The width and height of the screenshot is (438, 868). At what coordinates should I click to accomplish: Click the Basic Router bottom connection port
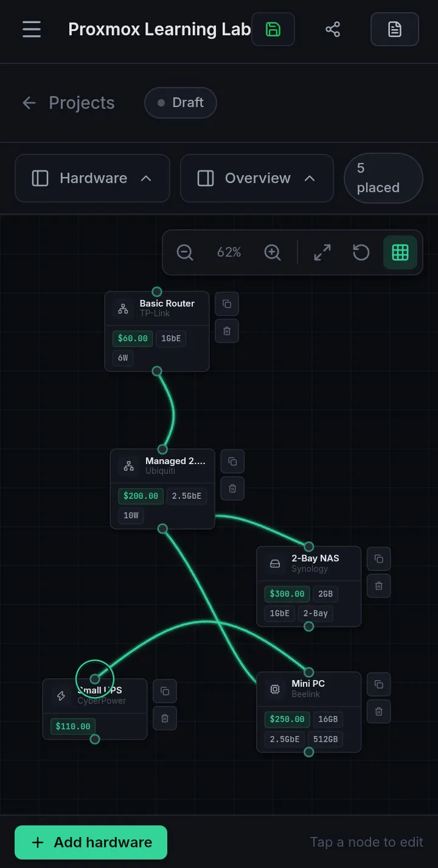[x=157, y=371]
